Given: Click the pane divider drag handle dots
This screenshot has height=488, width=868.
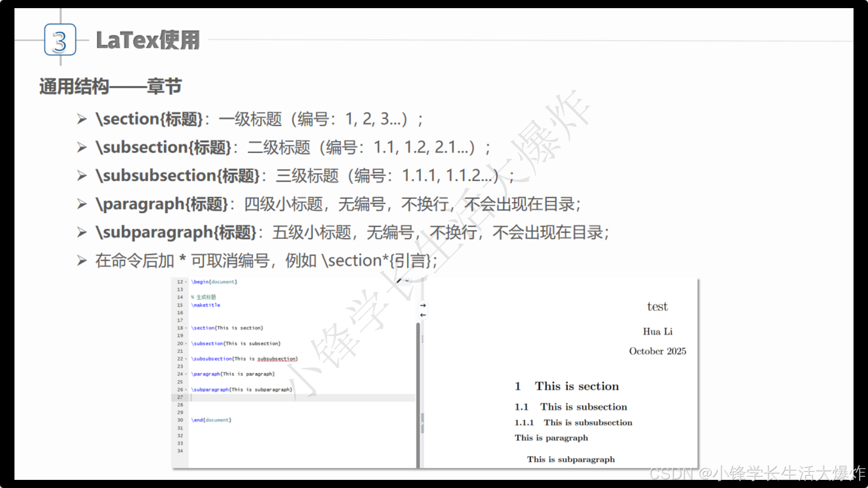Looking at the screenshot, I should click(422, 339).
